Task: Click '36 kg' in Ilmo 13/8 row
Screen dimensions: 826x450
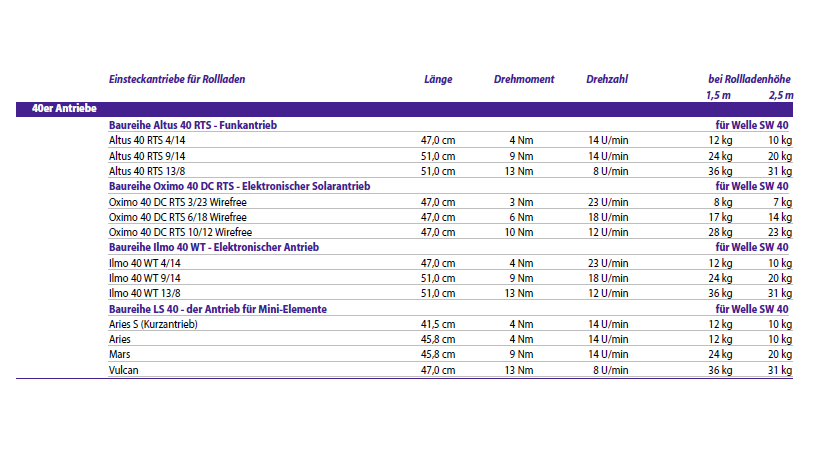Action: (720, 294)
